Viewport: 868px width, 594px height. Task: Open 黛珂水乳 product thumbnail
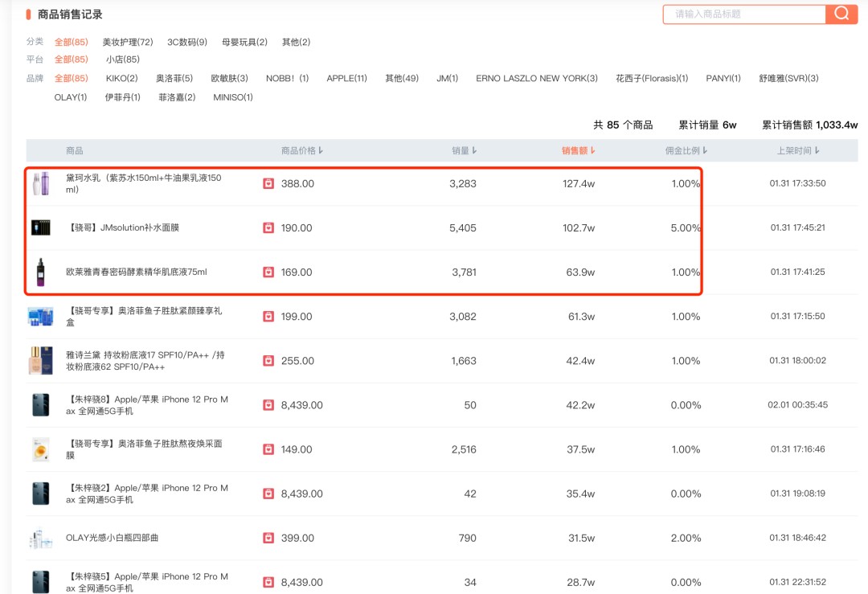tap(41, 183)
